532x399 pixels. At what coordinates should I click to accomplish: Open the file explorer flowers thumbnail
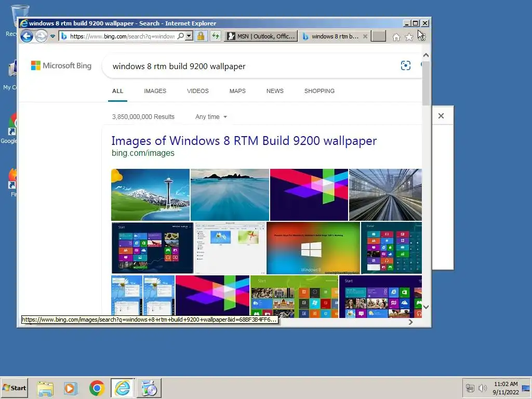point(230,248)
